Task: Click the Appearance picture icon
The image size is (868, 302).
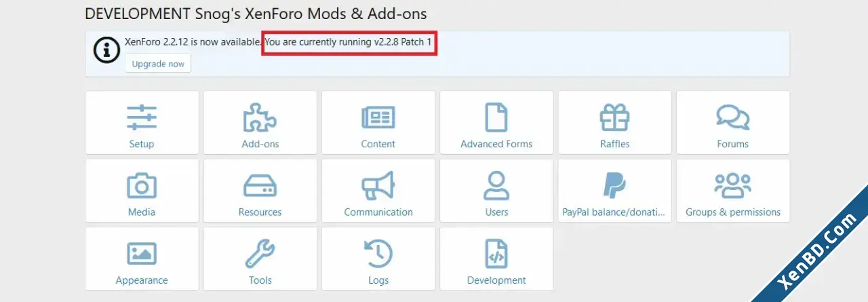Action: pos(142,253)
